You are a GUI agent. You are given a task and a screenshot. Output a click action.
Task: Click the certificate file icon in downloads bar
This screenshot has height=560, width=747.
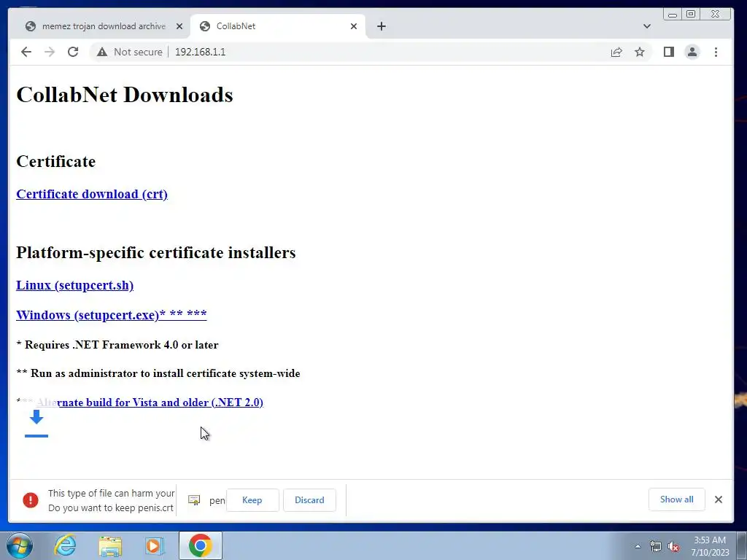click(194, 500)
